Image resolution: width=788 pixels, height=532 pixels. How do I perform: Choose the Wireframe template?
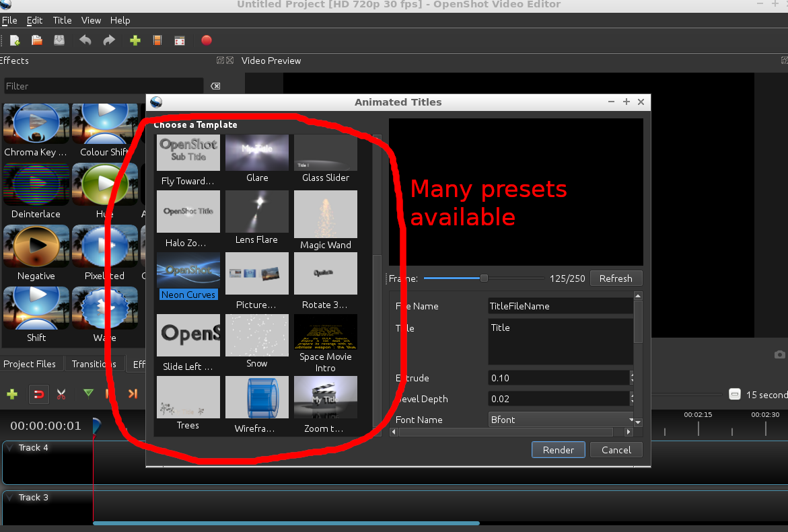(257, 406)
